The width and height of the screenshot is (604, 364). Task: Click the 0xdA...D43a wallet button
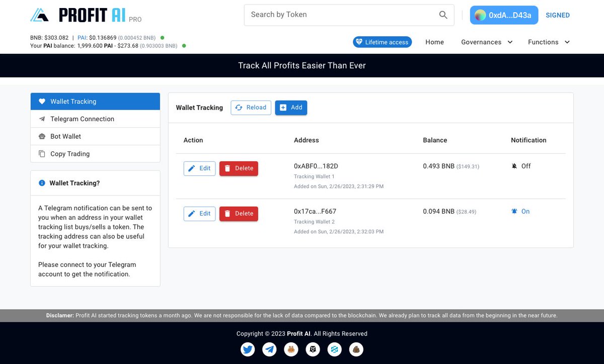(x=504, y=15)
